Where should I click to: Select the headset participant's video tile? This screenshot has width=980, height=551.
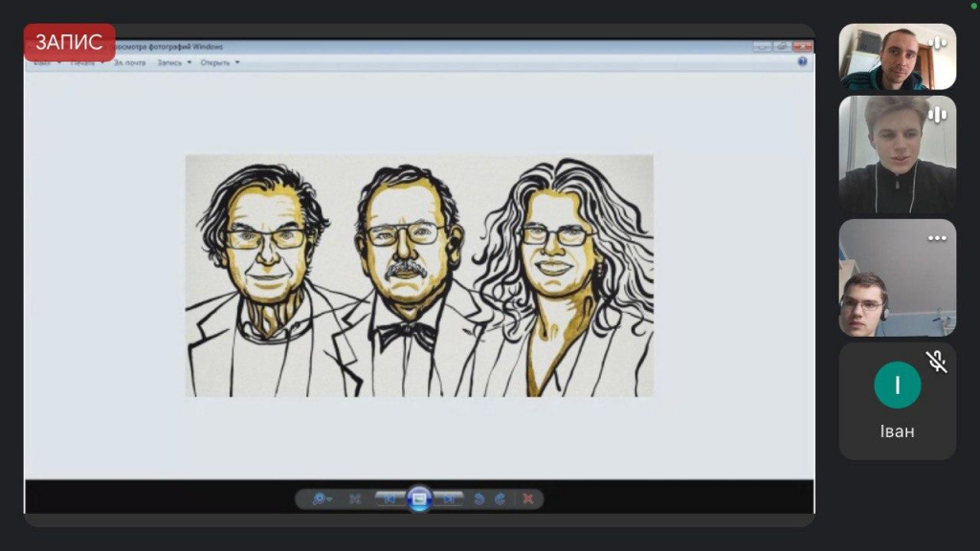897,278
